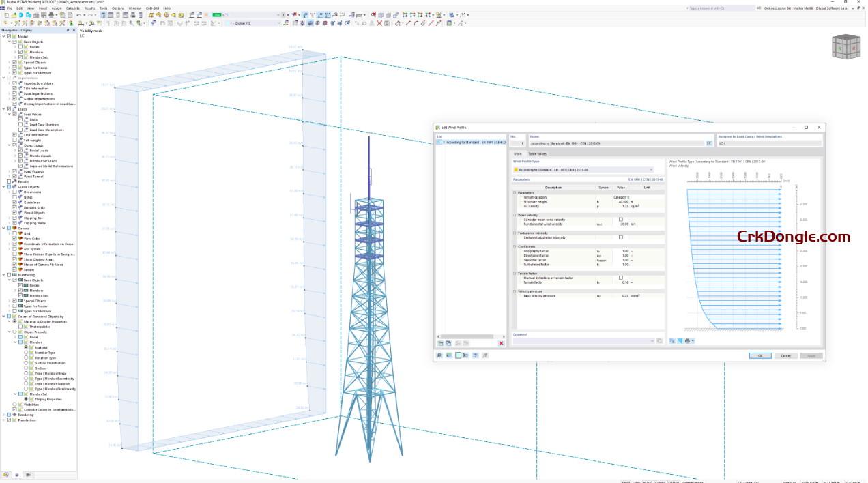This screenshot has height=483, width=868.
Task: Click the search icon at the dialog's bottom left
Action: click(439, 355)
